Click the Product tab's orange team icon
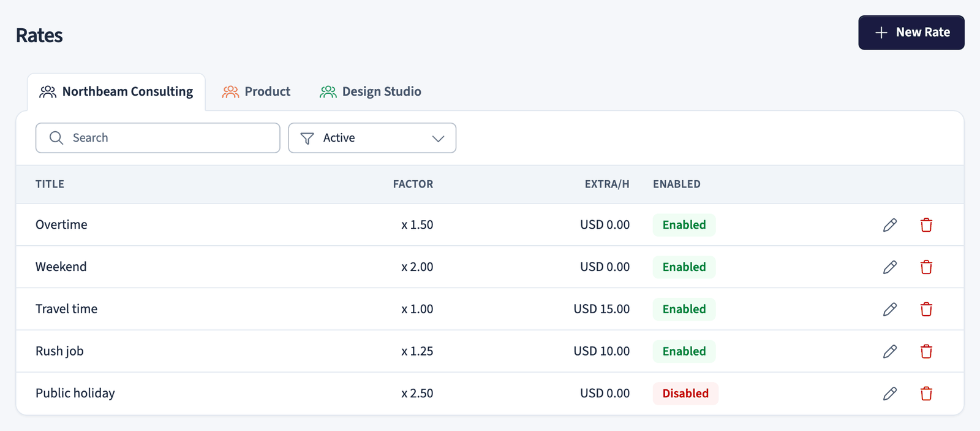This screenshot has height=431, width=980. 230,92
